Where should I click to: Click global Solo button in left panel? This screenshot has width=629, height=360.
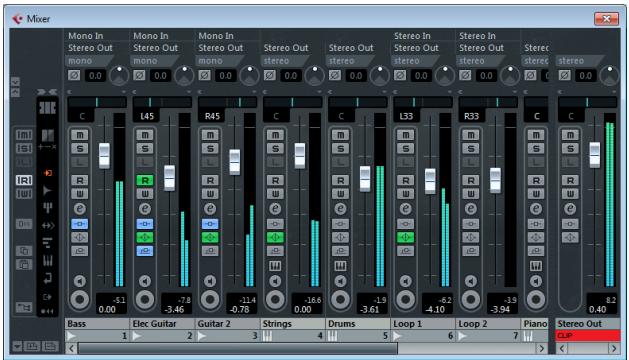tap(24, 148)
